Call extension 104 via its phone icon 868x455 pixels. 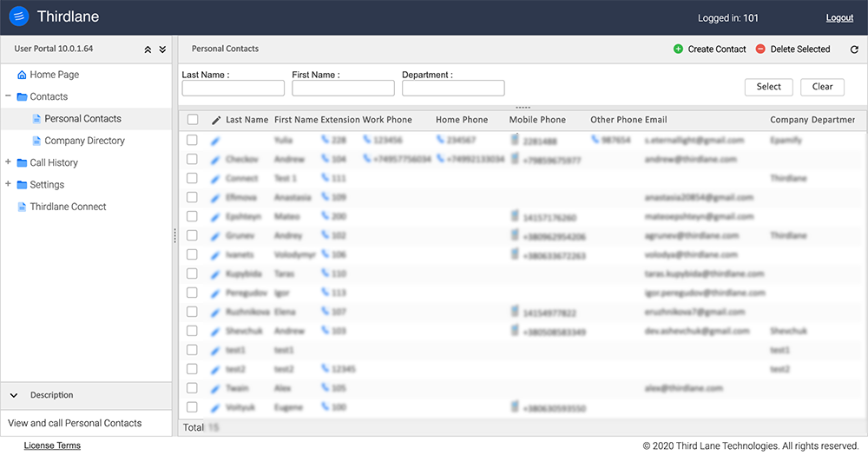(325, 159)
